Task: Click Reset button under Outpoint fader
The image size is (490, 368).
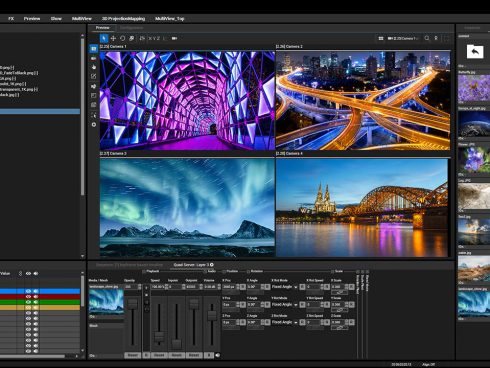Action: pos(194,355)
